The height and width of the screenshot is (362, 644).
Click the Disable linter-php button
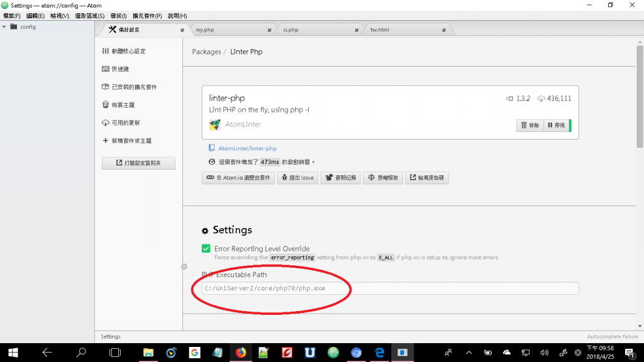[557, 125]
